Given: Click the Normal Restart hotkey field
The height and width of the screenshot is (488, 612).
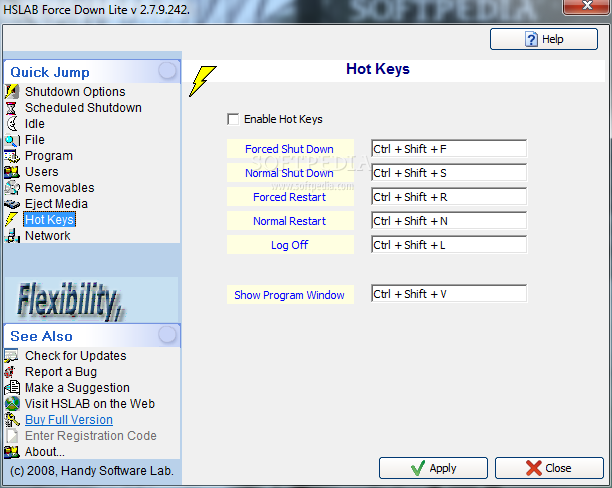Looking at the screenshot, I should (449, 221).
